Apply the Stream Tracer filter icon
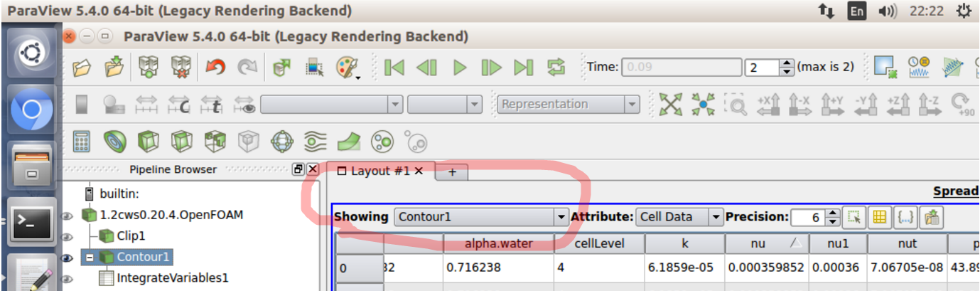This screenshot has width=980, height=291. point(313,142)
